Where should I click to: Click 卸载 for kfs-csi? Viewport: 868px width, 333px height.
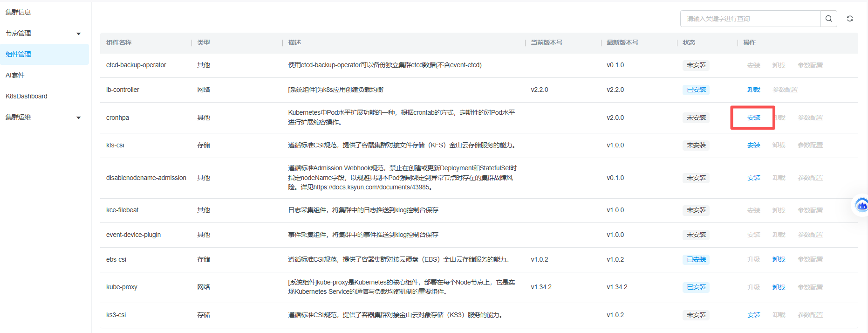pyautogui.click(x=779, y=145)
